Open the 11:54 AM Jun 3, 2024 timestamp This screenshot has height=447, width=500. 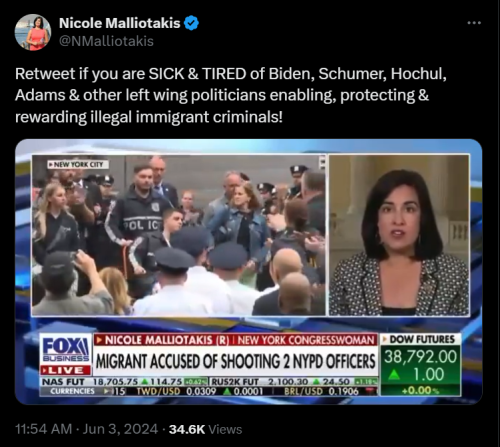pos(87,429)
